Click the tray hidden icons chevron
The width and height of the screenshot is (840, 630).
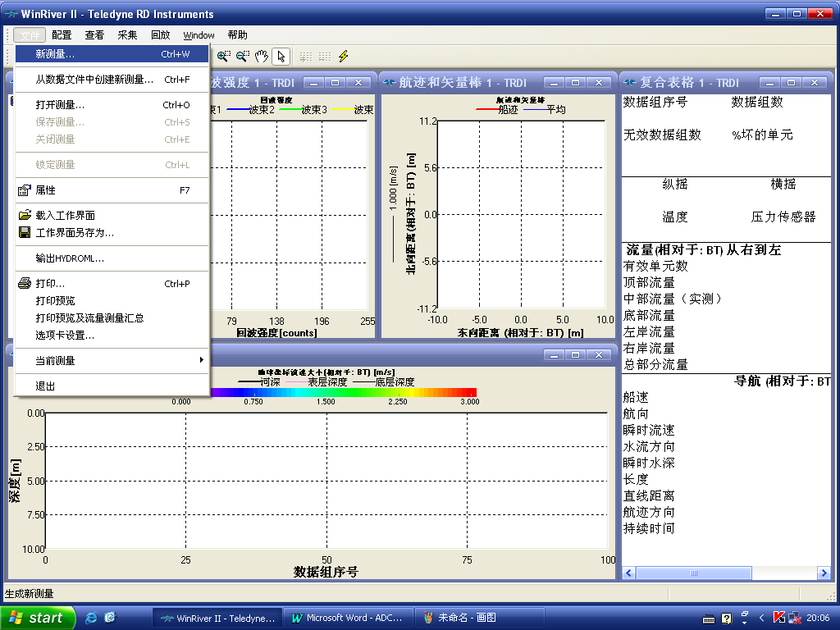click(761, 618)
